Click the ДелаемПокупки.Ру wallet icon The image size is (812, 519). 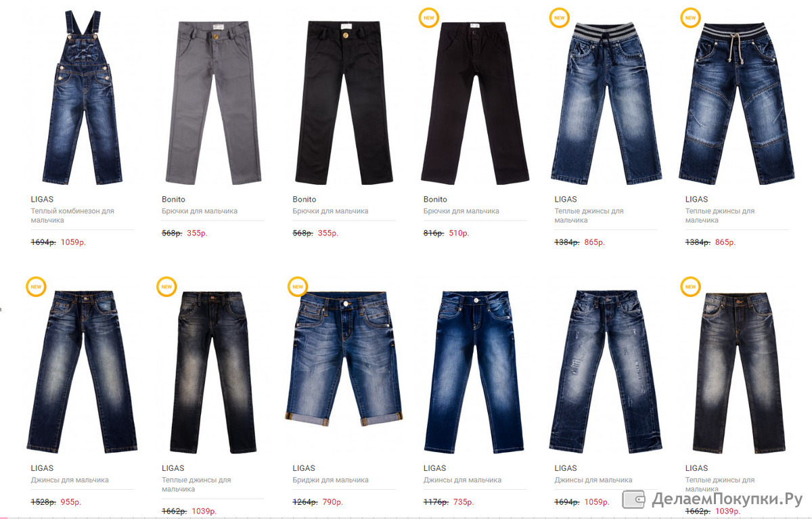coord(633,500)
